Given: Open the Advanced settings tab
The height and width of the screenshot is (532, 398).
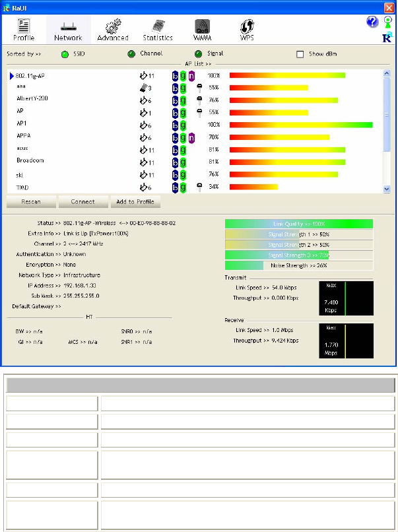Looking at the screenshot, I should click(x=113, y=30).
